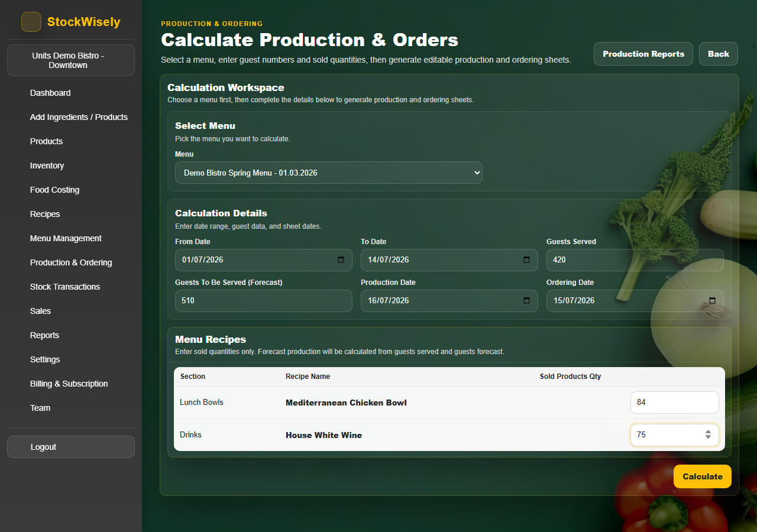
Task: Focus the To Date field
Action: click(x=449, y=260)
